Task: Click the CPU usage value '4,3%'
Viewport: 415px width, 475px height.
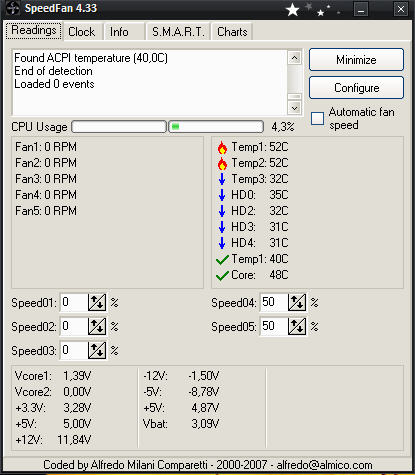Action: pyautogui.click(x=283, y=127)
